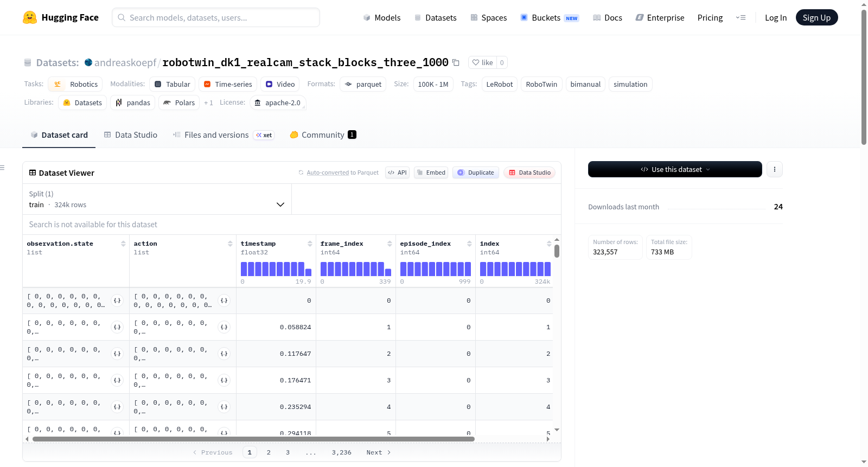Open the red Data Studio button in viewer
The height and width of the screenshot is (467, 868).
529,172
